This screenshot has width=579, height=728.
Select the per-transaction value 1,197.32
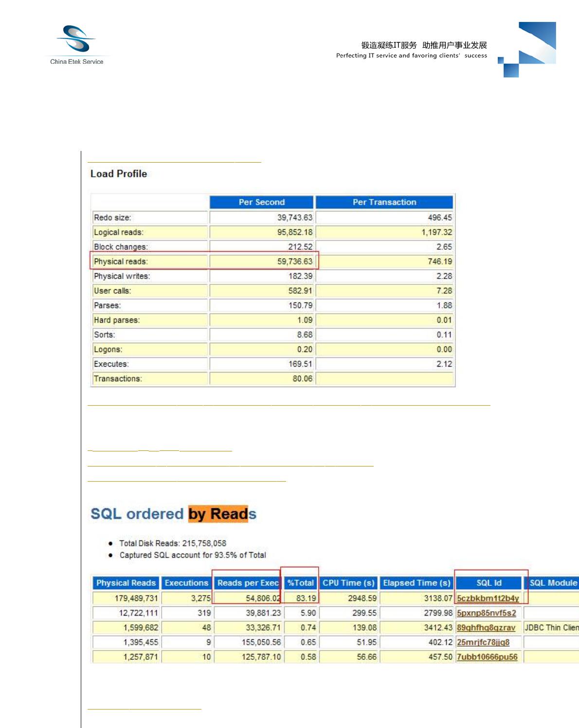pos(436,232)
